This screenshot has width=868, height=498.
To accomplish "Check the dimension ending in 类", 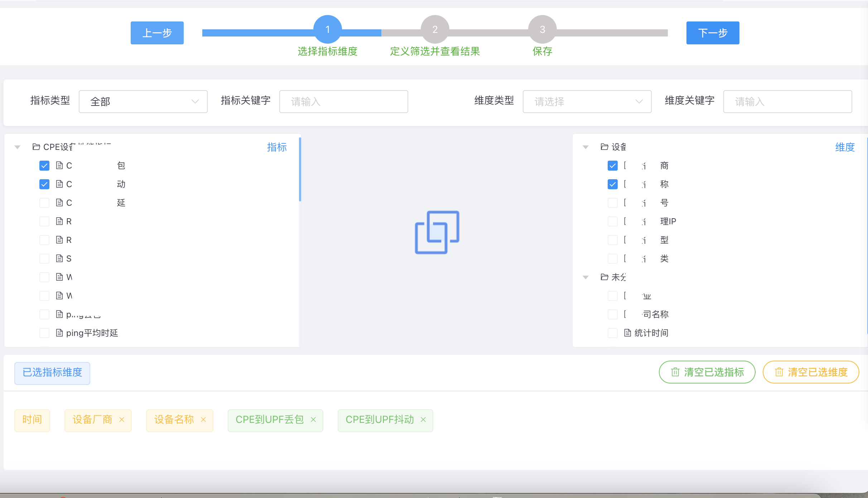I will 613,259.
